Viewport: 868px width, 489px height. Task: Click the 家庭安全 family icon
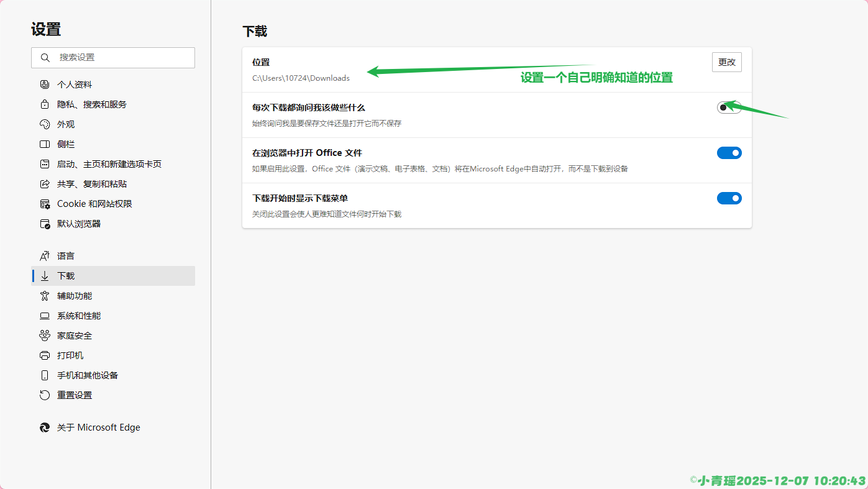coord(45,336)
